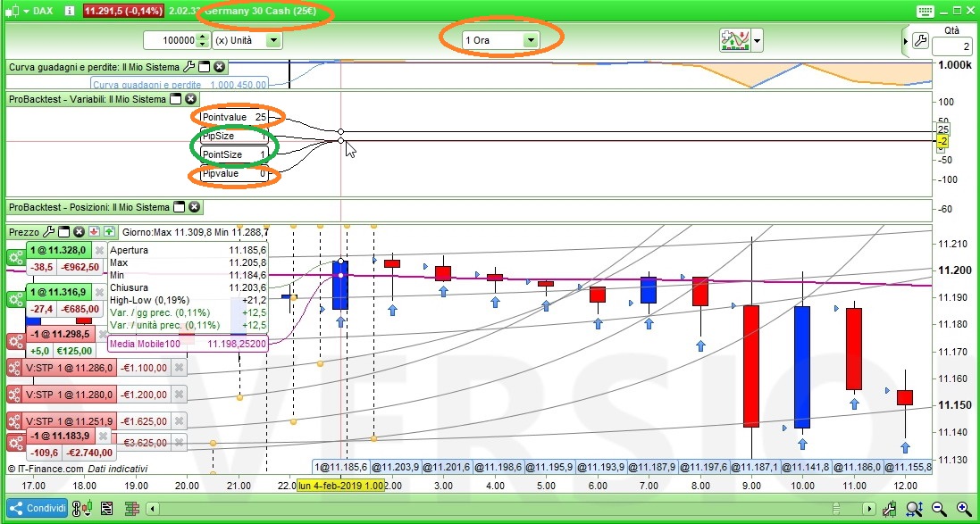Increase the 100000 units stepper
The width and height of the screenshot is (980, 524).
pos(202,37)
